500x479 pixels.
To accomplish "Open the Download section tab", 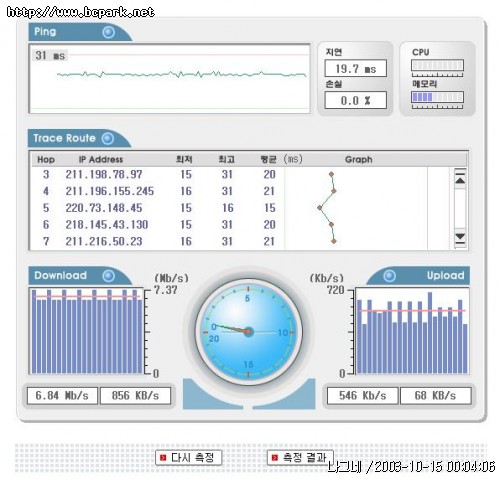I will coord(80,276).
